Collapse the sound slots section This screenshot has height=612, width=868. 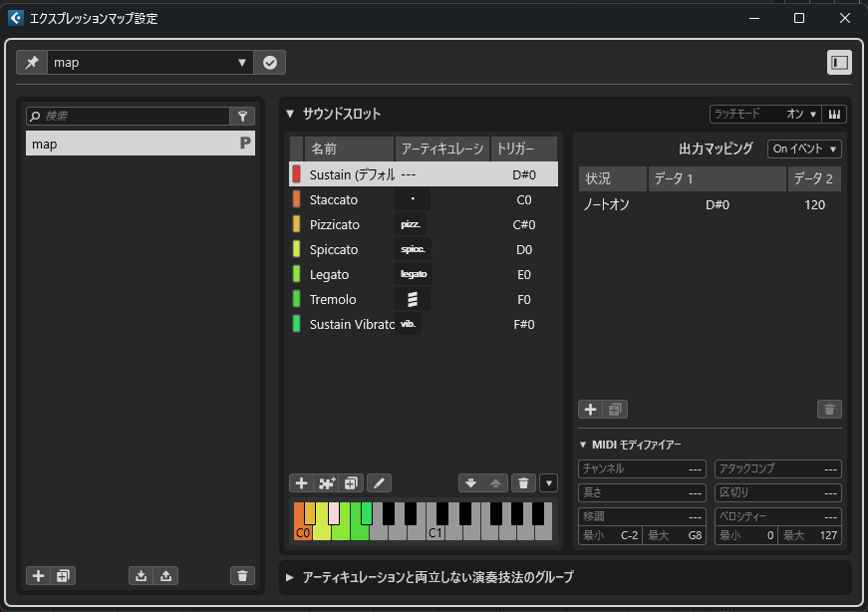click(x=290, y=114)
